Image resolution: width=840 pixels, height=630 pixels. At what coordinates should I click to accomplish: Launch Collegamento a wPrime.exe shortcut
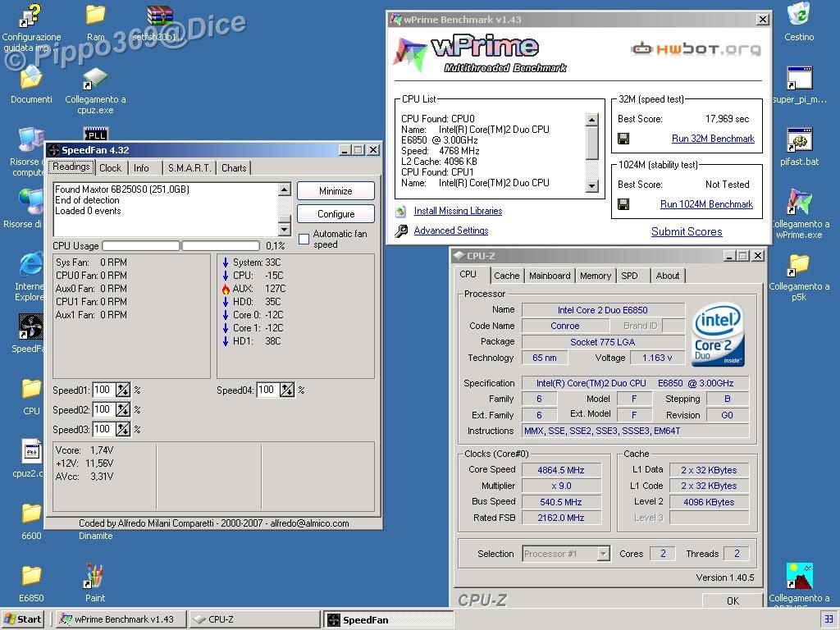pos(799,202)
